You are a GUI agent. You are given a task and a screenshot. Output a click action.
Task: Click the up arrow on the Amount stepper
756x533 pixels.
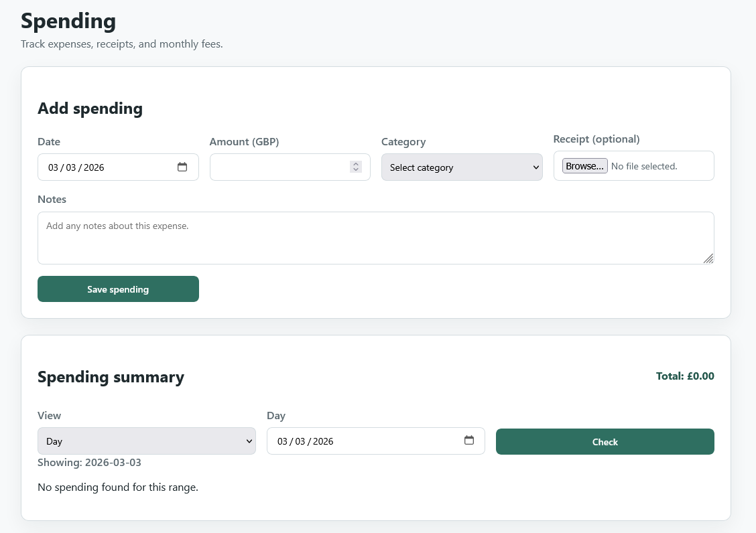pos(355,164)
